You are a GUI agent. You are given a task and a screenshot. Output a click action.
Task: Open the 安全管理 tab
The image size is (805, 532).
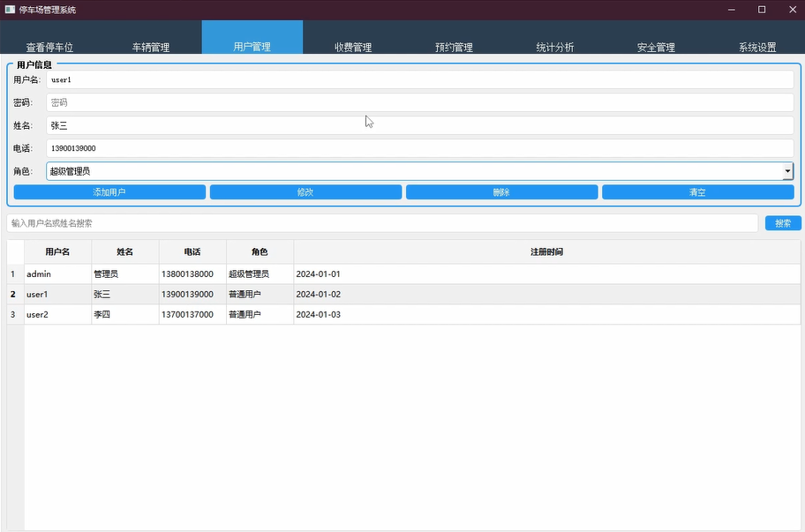pyautogui.click(x=656, y=37)
